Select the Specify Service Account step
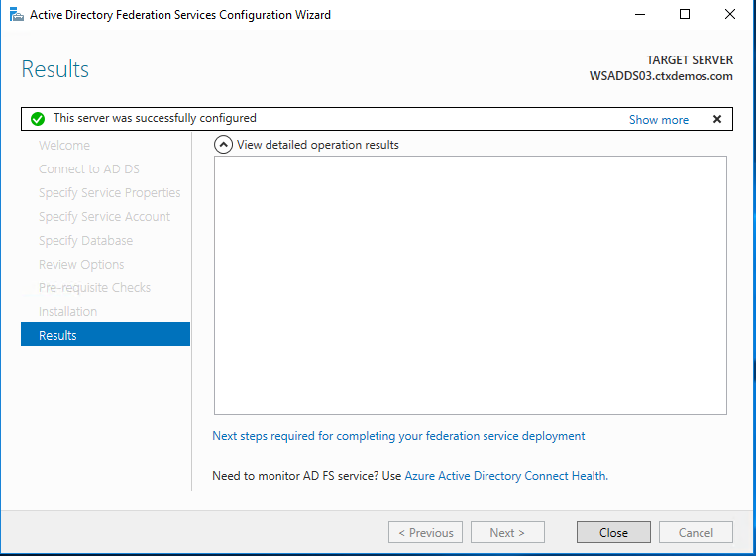This screenshot has width=756, height=556. [x=104, y=217]
